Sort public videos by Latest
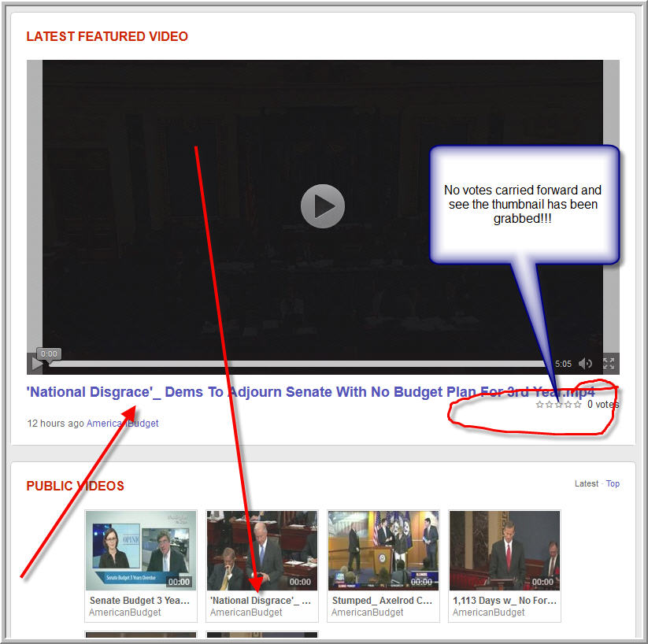 [x=587, y=483]
